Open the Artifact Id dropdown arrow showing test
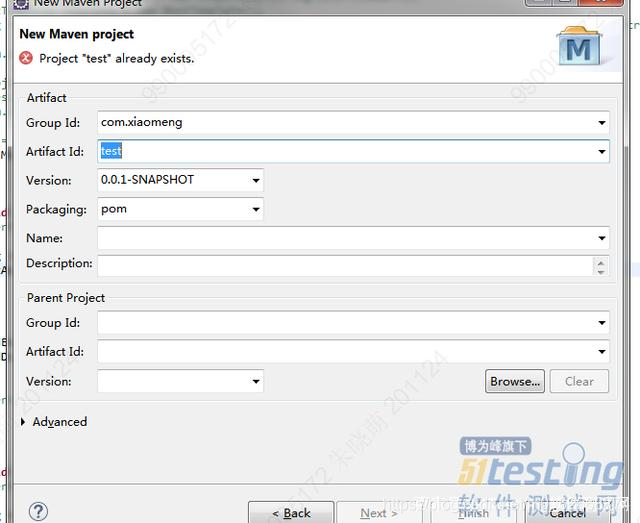Image resolution: width=640 pixels, height=523 pixels. point(602,151)
